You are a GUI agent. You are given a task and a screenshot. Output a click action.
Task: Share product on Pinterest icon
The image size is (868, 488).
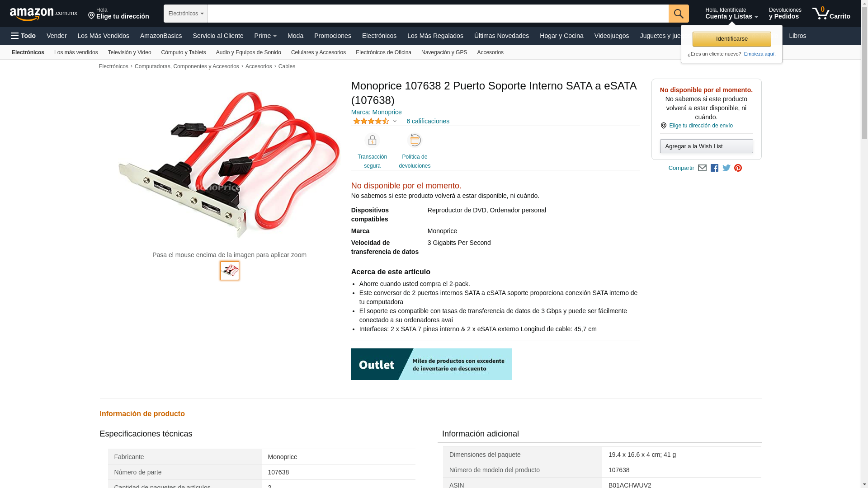click(738, 168)
